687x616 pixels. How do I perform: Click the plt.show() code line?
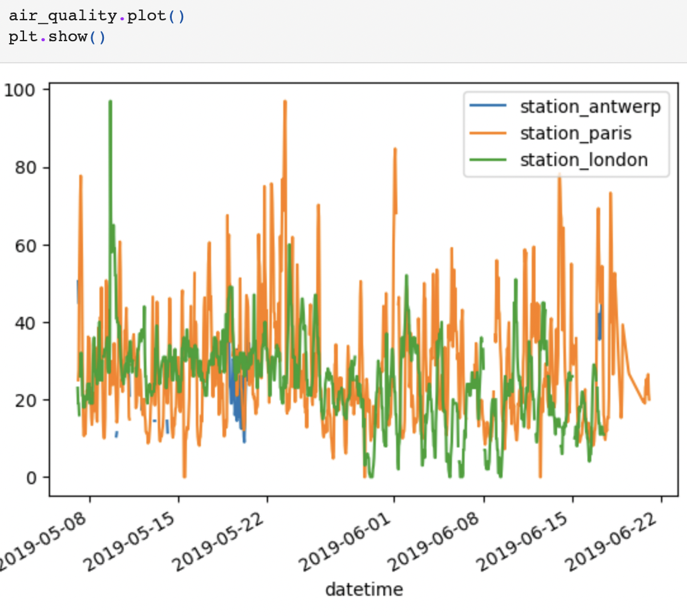click(57, 36)
